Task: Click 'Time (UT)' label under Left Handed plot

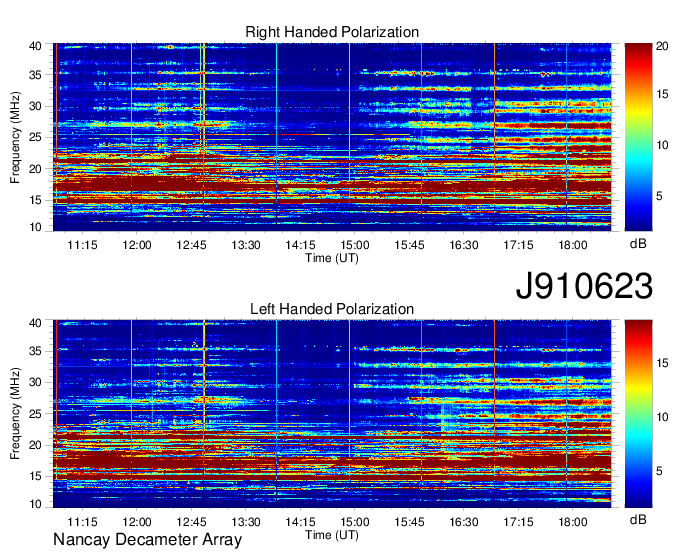Action: (x=332, y=535)
